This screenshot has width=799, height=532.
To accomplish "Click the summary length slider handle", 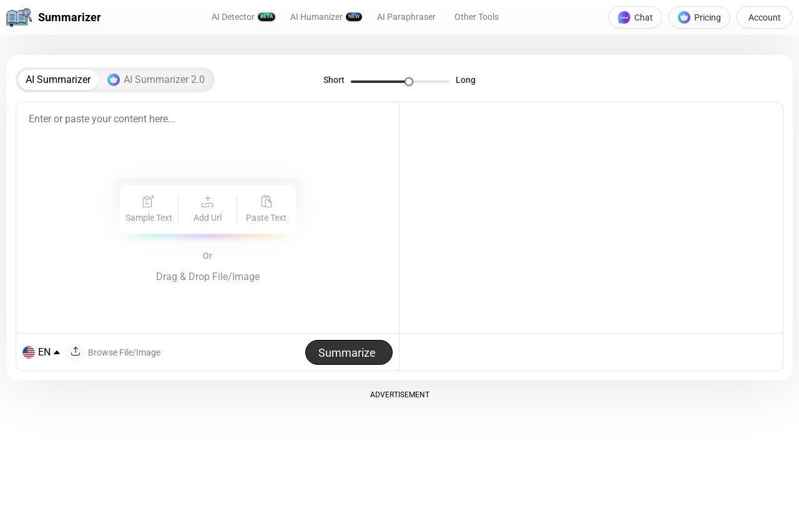I will 409,82.
